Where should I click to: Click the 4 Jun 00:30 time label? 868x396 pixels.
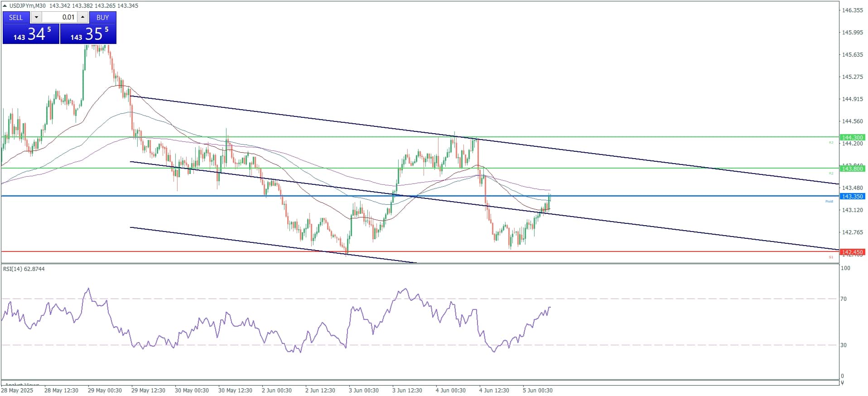click(x=451, y=390)
